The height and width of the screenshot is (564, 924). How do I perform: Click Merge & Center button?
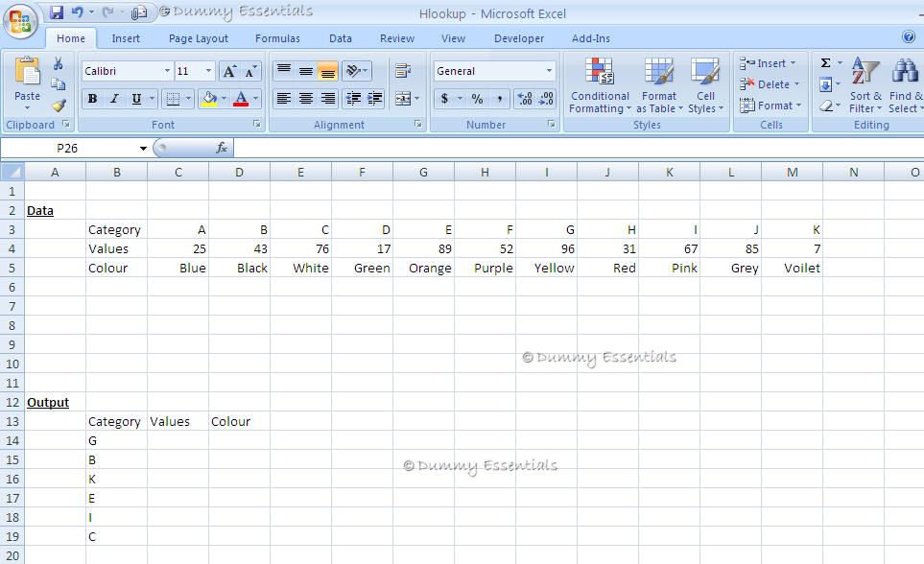[404, 99]
